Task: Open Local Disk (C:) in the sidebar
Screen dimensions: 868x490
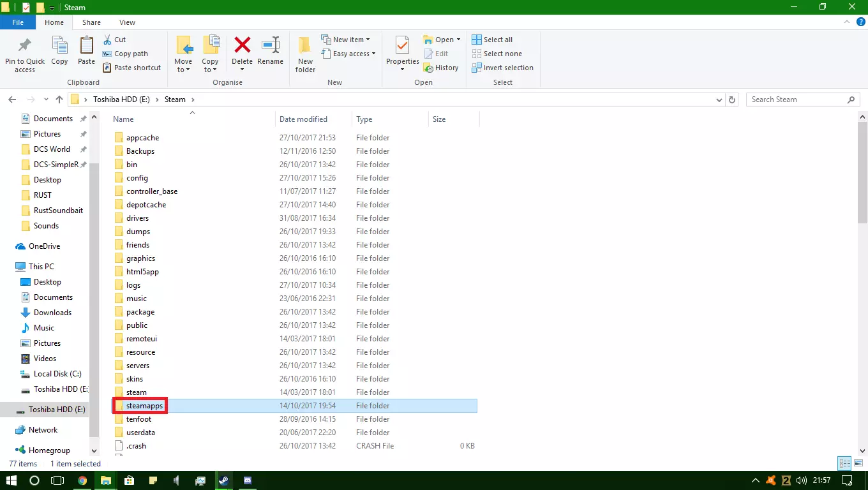Action: tap(57, 374)
